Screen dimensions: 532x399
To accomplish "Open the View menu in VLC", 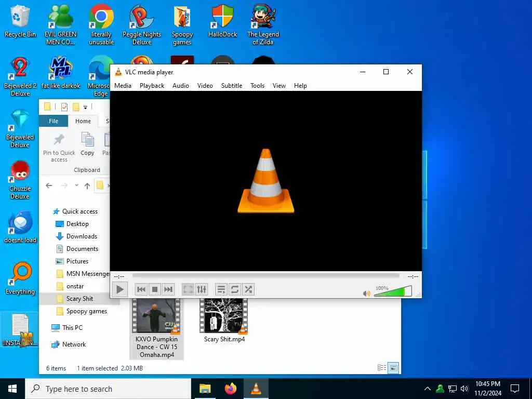I will tap(279, 86).
